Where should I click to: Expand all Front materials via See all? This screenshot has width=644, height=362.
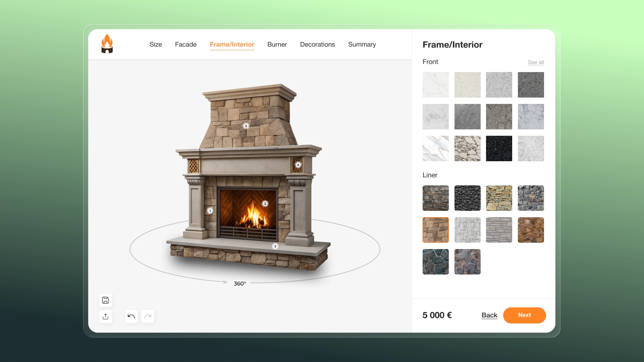tap(536, 62)
